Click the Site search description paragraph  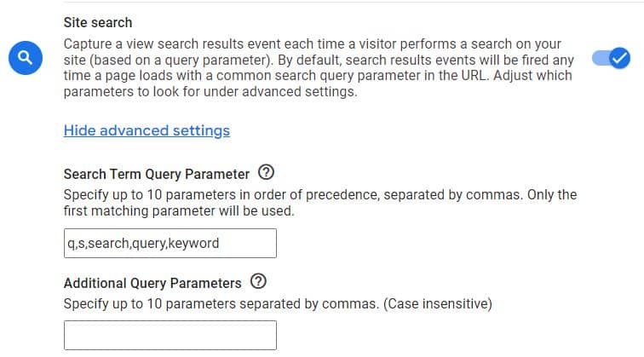[320, 67]
